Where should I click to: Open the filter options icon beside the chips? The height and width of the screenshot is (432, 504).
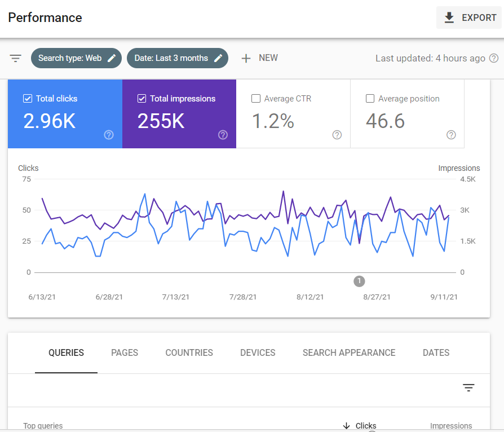point(15,58)
